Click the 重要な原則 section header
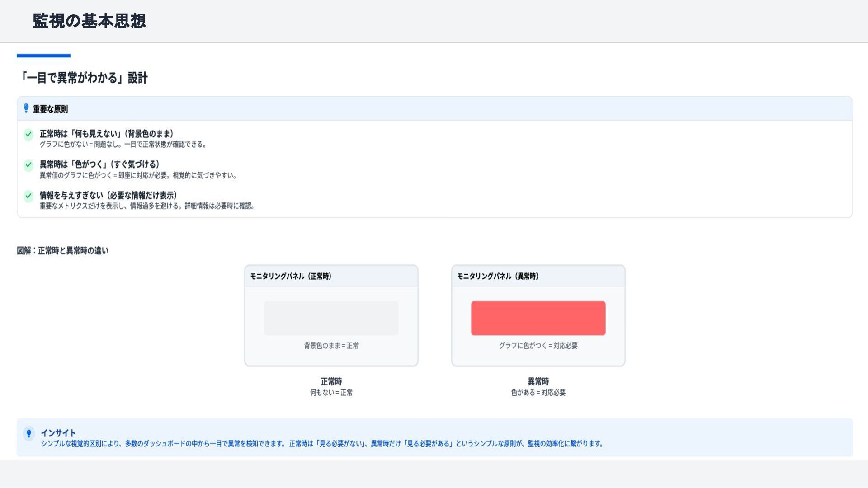 (50, 109)
